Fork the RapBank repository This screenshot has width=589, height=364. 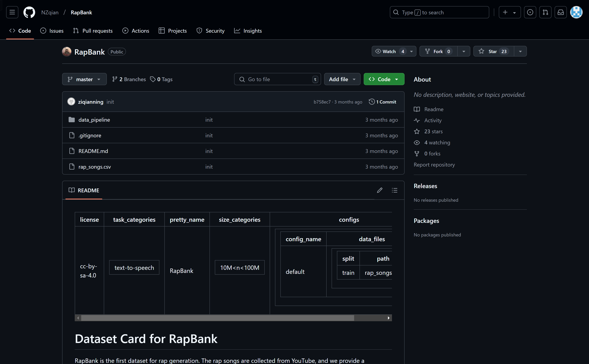tap(438, 51)
